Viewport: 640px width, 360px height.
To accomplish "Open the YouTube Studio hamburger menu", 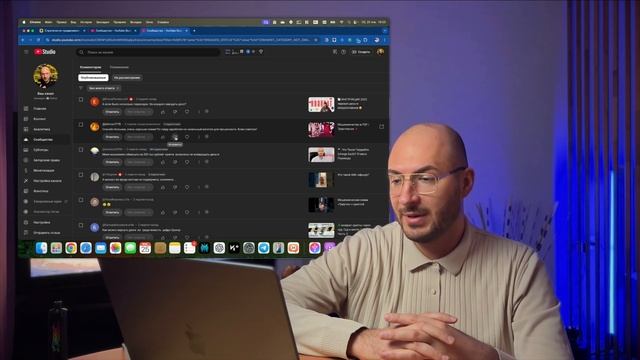I will 26,52.
